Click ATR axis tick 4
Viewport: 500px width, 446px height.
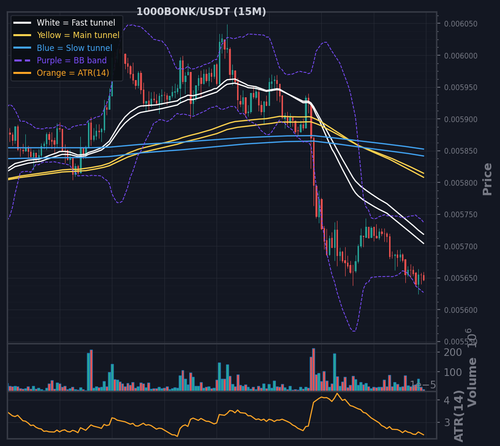447,400
